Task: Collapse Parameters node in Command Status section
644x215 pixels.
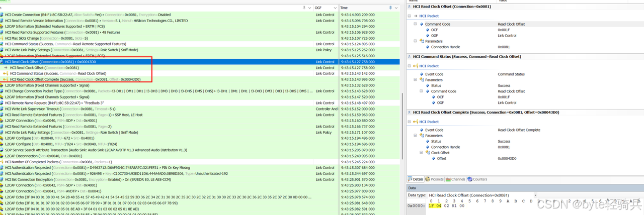Action: [x=415, y=80]
